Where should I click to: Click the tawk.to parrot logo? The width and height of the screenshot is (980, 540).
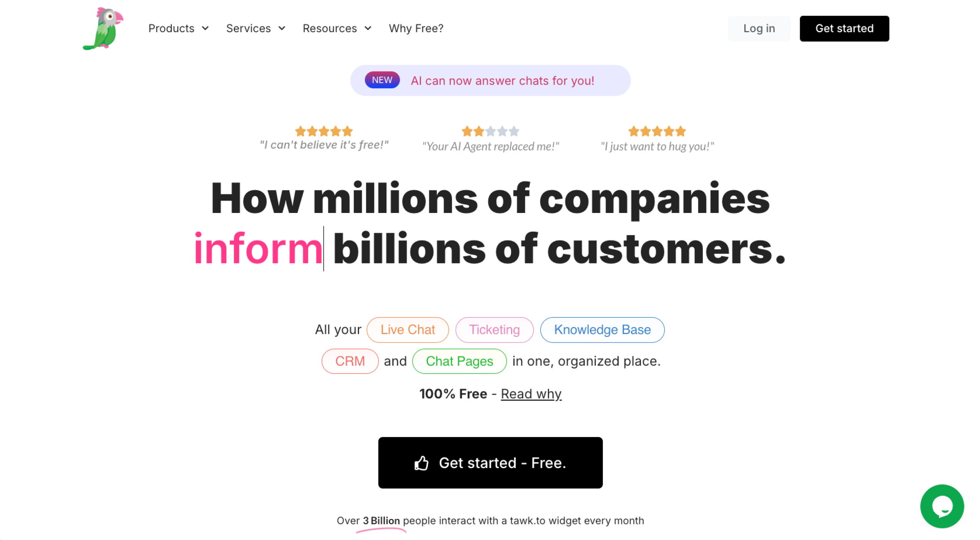pyautogui.click(x=103, y=28)
